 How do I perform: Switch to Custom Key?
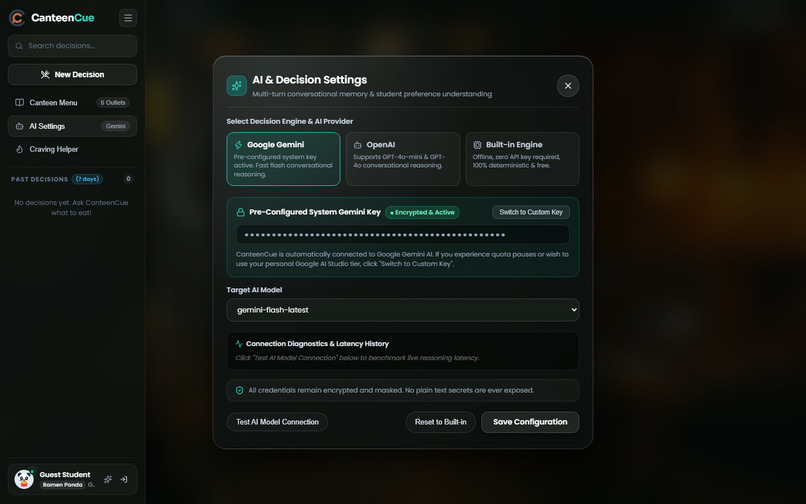(x=531, y=212)
